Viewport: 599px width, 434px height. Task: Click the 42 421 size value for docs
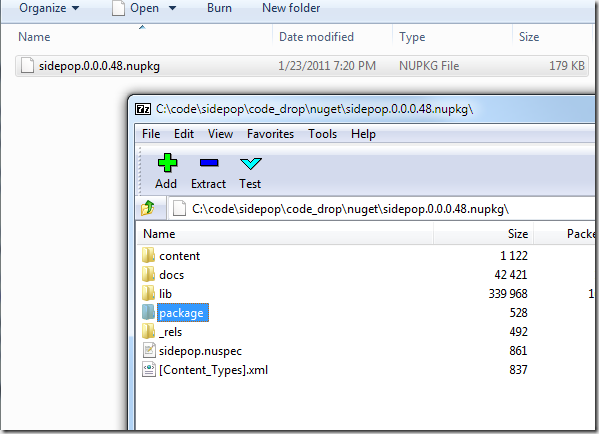(511, 275)
